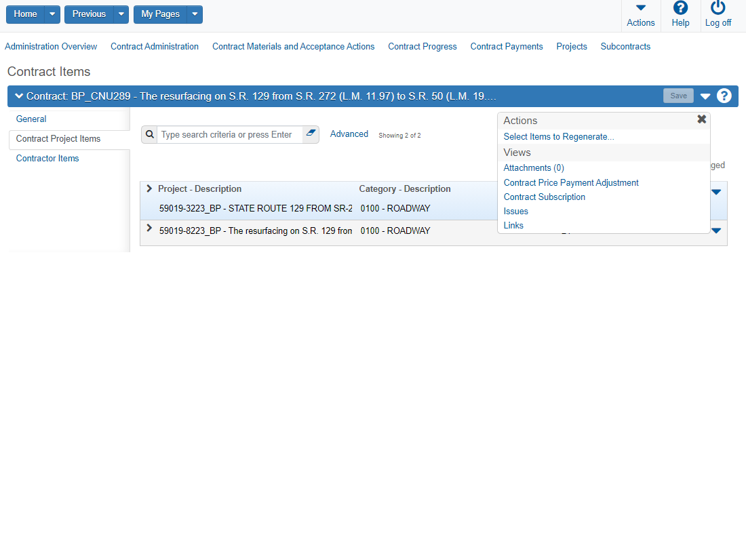This screenshot has height=560, width=746.
Task: Select Contract Price Payment Adjustment view
Action: 571,182
